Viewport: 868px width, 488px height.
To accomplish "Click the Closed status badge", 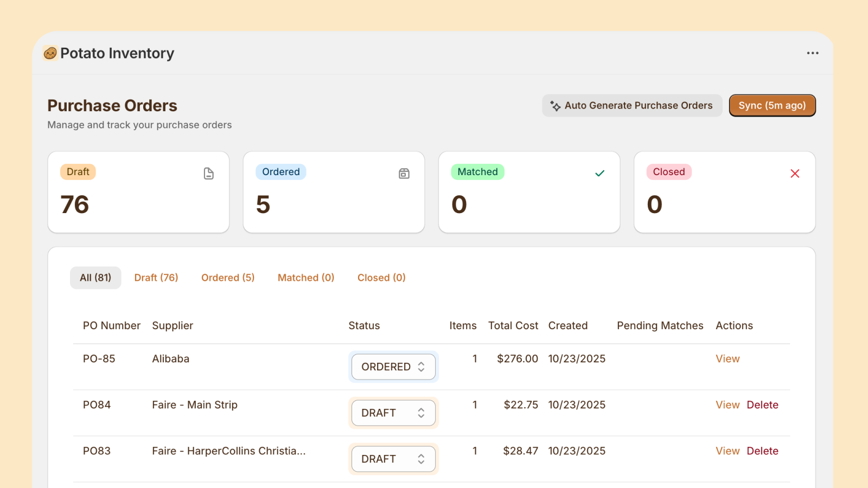I will click(669, 172).
